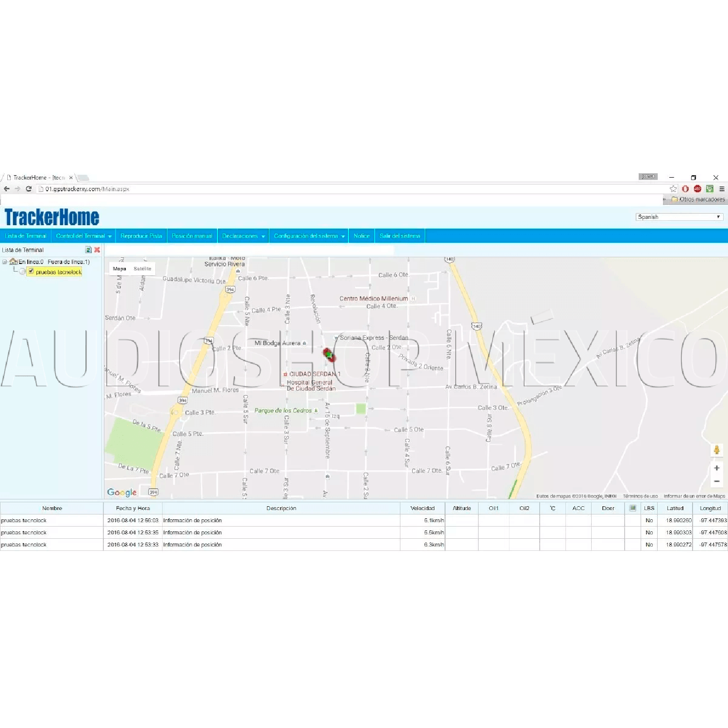
Task: Open a new browser tab
Action: 83,178
